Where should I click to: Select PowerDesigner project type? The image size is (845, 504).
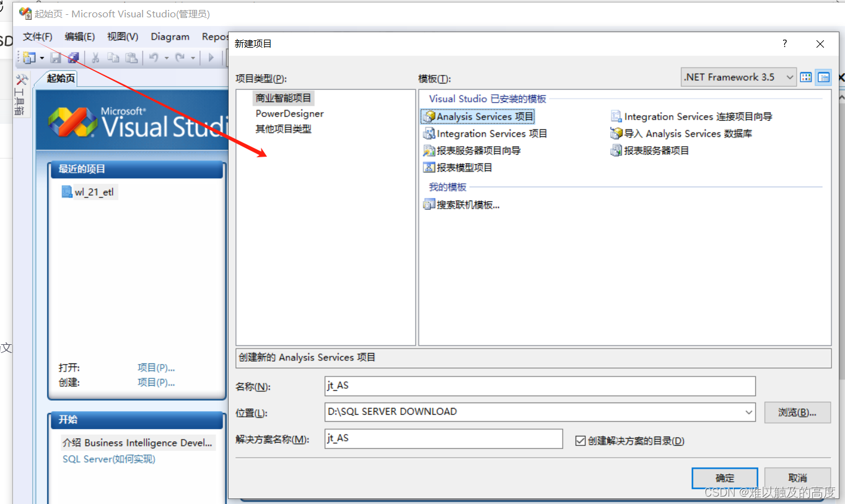point(290,113)
